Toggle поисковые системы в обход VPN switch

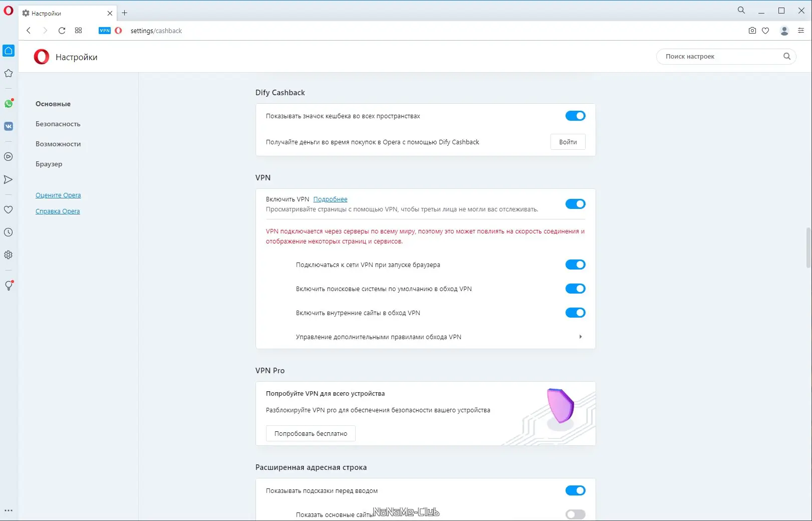pos(575,289)
